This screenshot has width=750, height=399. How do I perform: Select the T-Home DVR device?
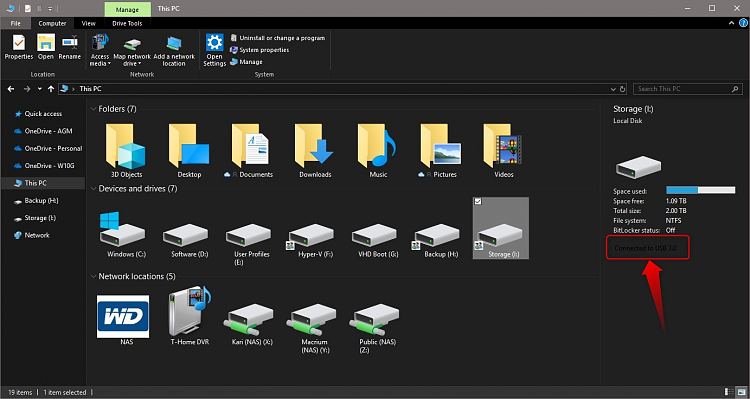click(x=189, y=316)
